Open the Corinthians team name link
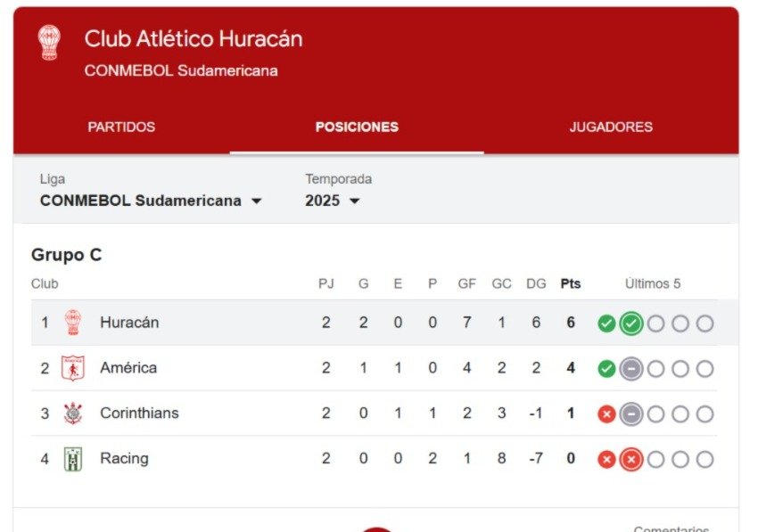 [139, 413]
